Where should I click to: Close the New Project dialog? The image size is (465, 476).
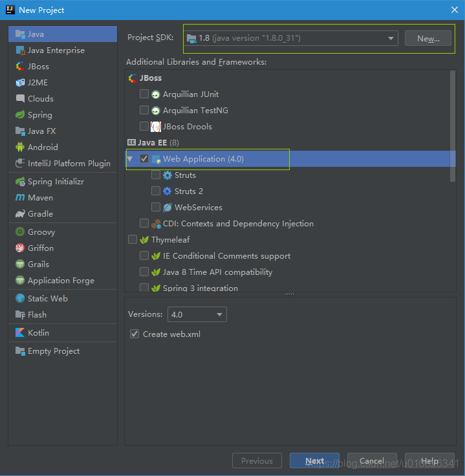pos(455,10)
